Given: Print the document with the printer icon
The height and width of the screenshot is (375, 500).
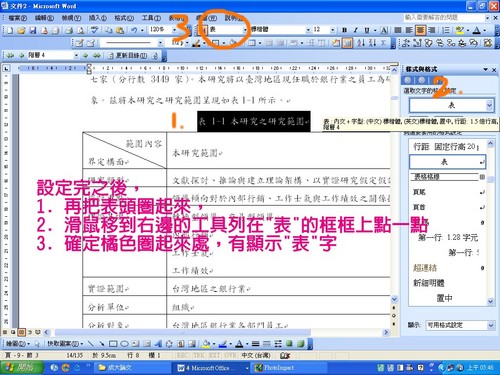Looking at the screenshot, I should [69, 30].
